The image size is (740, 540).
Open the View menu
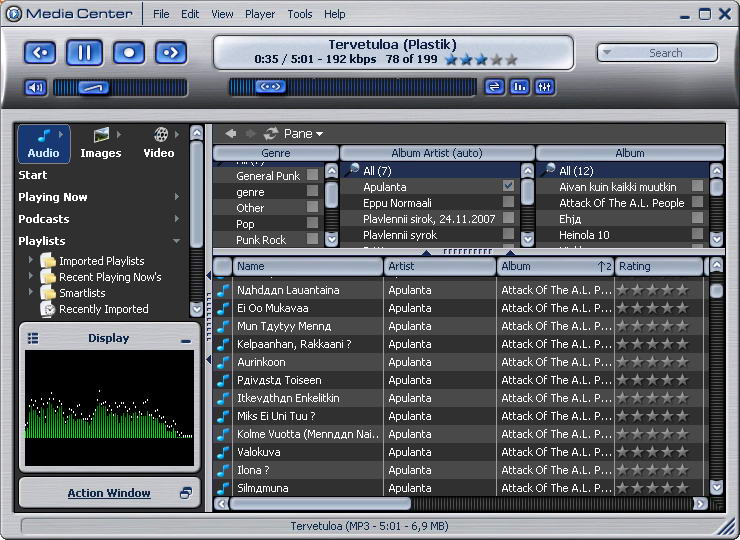coord(222,14)
